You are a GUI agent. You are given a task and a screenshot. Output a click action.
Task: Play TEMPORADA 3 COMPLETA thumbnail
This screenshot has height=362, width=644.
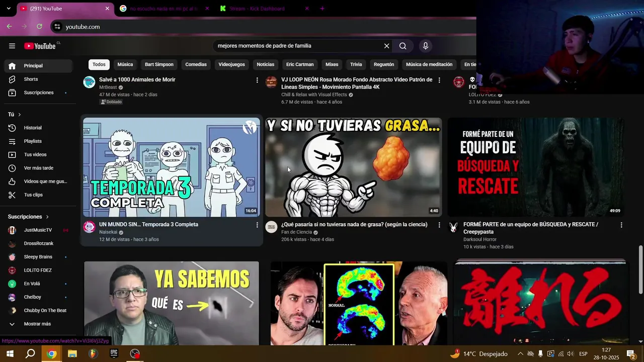[172, 167]
